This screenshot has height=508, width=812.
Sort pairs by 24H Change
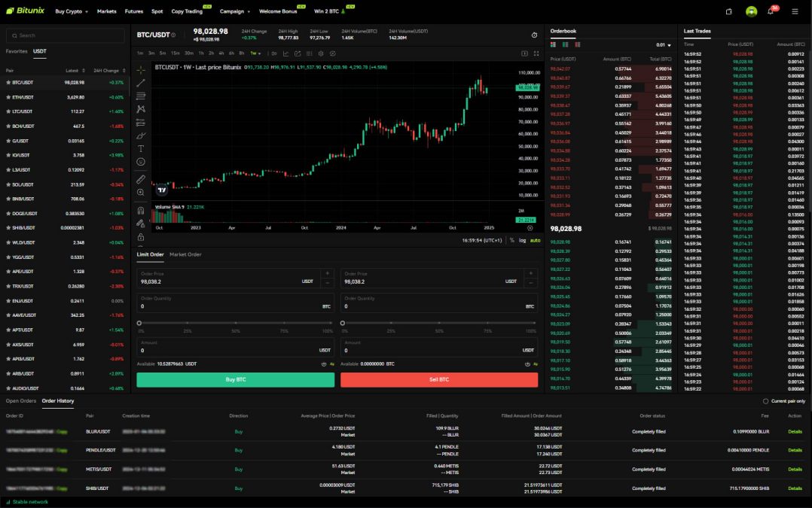pos(109,70)
